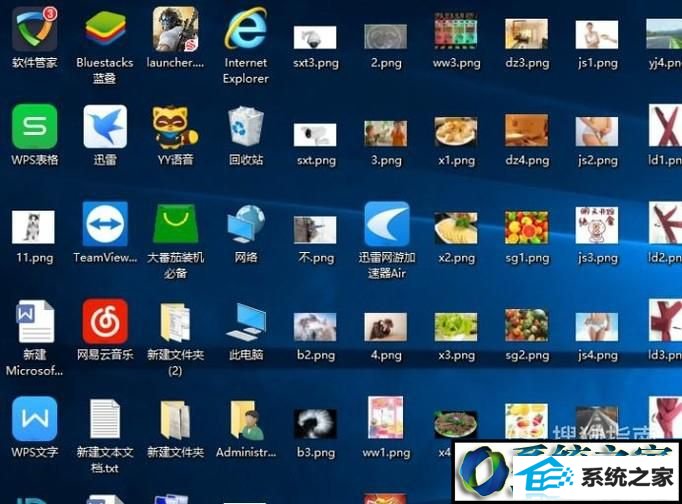Image resolution: width=682 pixels, height=504 pixels.
Task: Select the ld1.png file
Action: click(665, 125)
